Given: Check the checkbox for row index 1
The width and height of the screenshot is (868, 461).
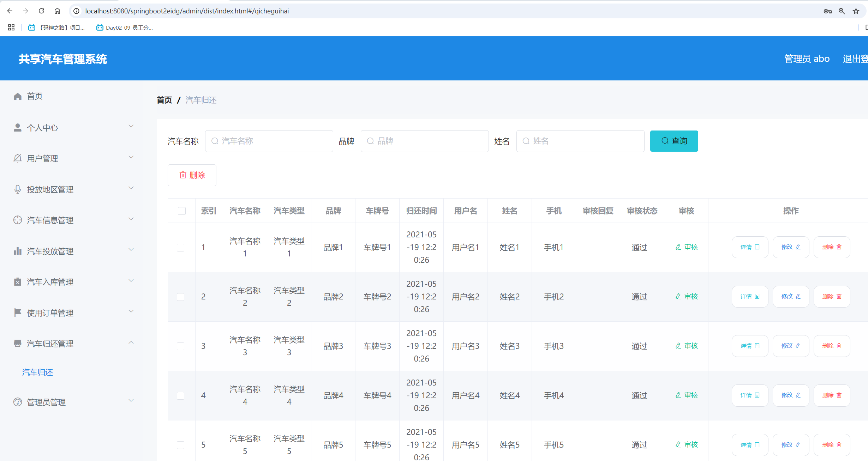Looking at the screenshot, I should (x=181, y=247).
